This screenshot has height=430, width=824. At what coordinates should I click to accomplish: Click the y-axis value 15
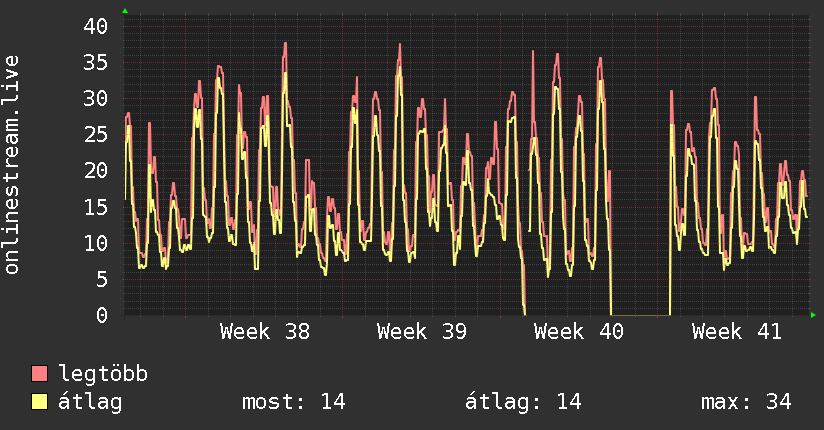(x=96, y=207)
